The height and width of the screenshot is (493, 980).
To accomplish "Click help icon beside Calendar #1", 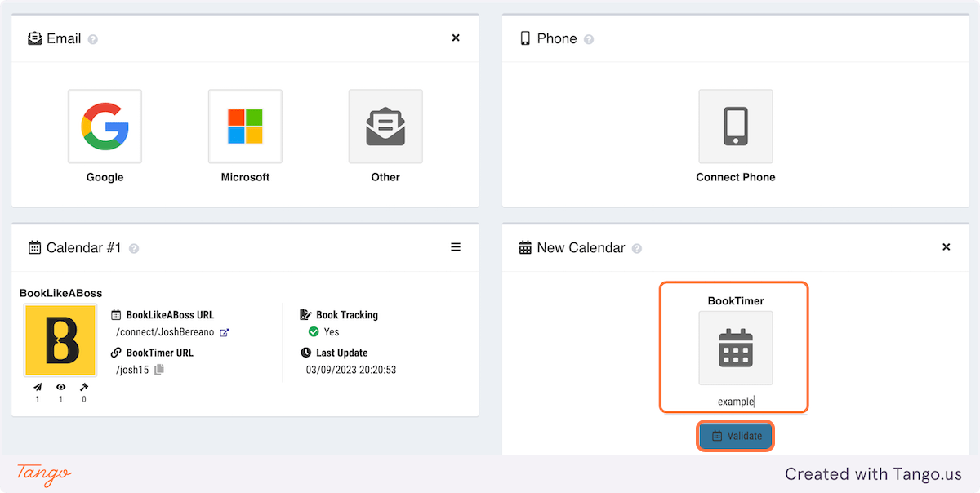I will (x=134, y=248).
